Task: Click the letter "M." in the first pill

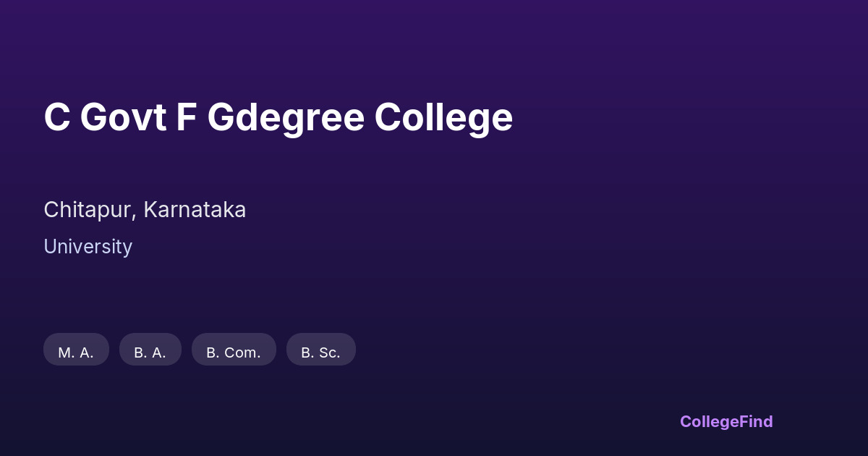Action: [67, 352]
